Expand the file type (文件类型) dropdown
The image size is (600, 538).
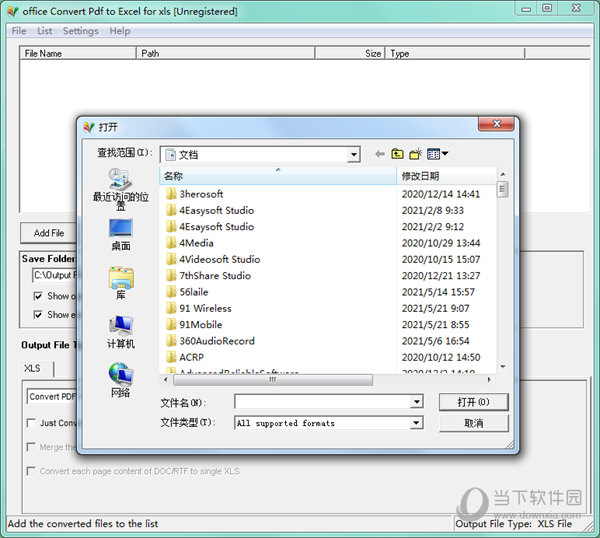point(417,423)
